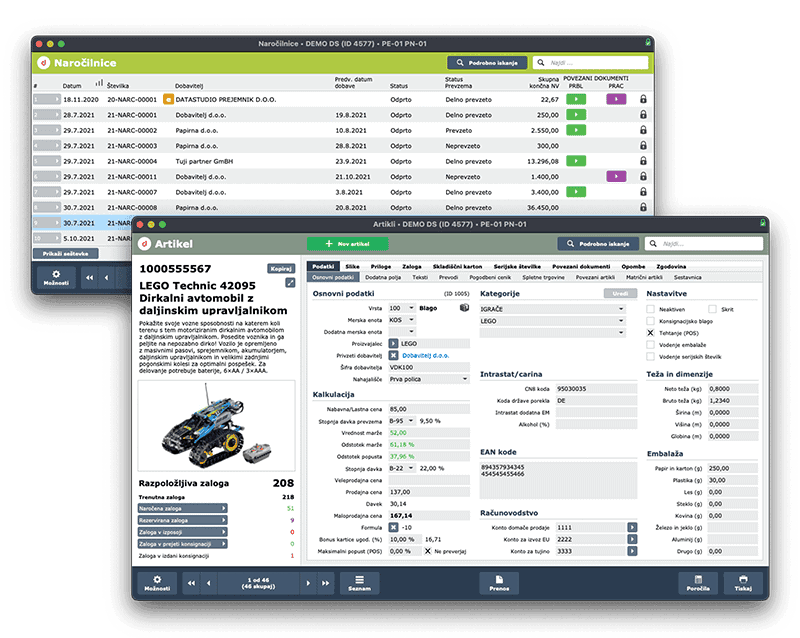The height and width of the screenshot is (638, 800).
Task: Open the Serijske številke tab
Action: [517, 267]
